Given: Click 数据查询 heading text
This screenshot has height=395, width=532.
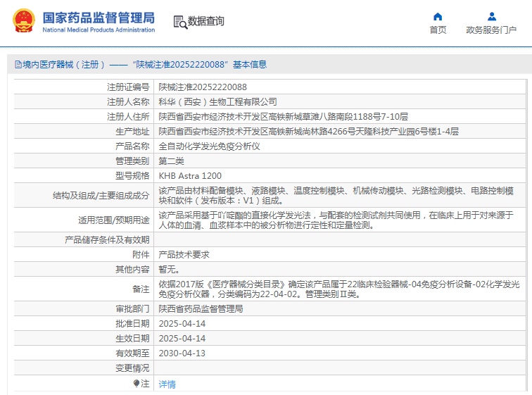Looking at the screenshot, I should coord(206,21).
